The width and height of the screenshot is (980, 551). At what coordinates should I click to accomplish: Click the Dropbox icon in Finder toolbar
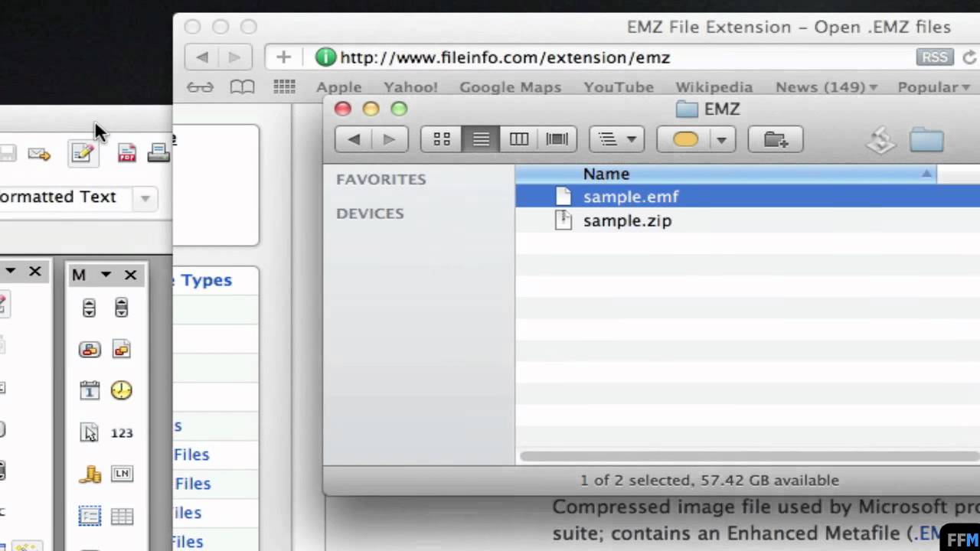click(x=881, y=140)
